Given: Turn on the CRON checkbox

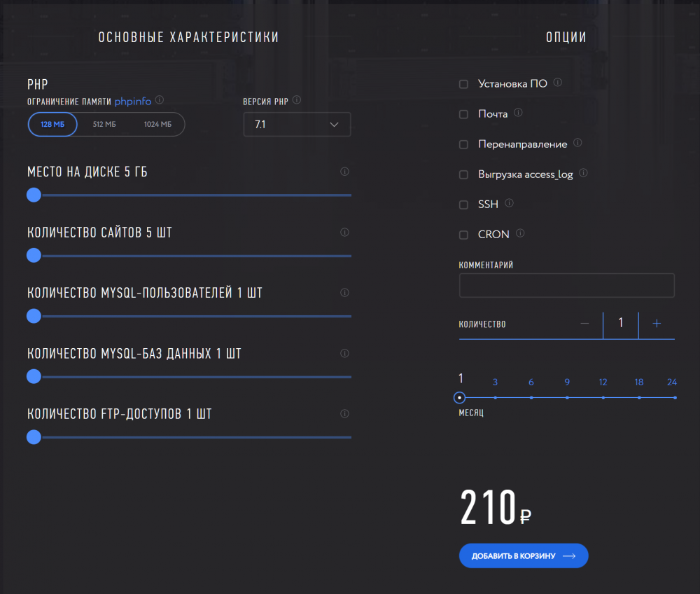Looking at the screenshot, I should (x=464, y=235).
